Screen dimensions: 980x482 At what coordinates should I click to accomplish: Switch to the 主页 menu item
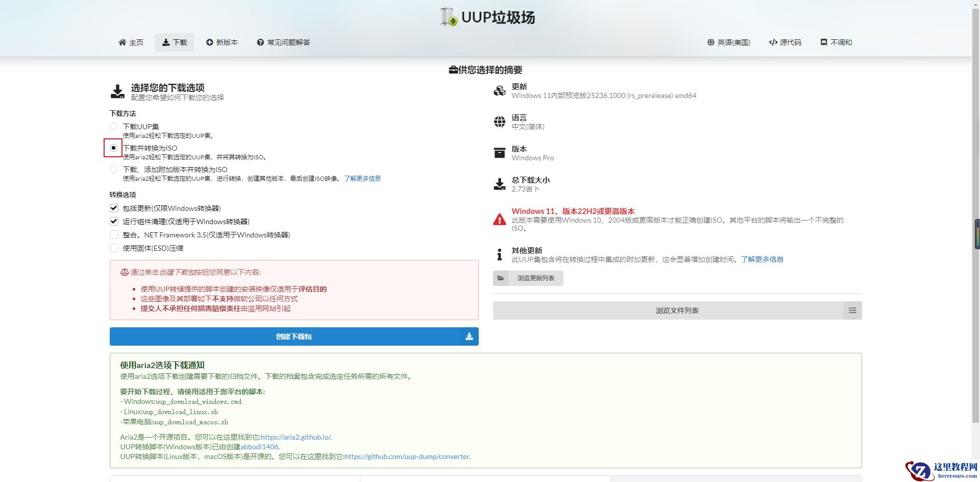pos(131,42)
